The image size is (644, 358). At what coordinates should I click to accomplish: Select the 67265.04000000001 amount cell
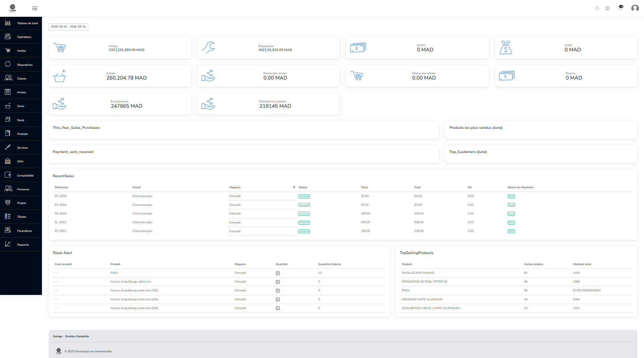tap(587, 290)
